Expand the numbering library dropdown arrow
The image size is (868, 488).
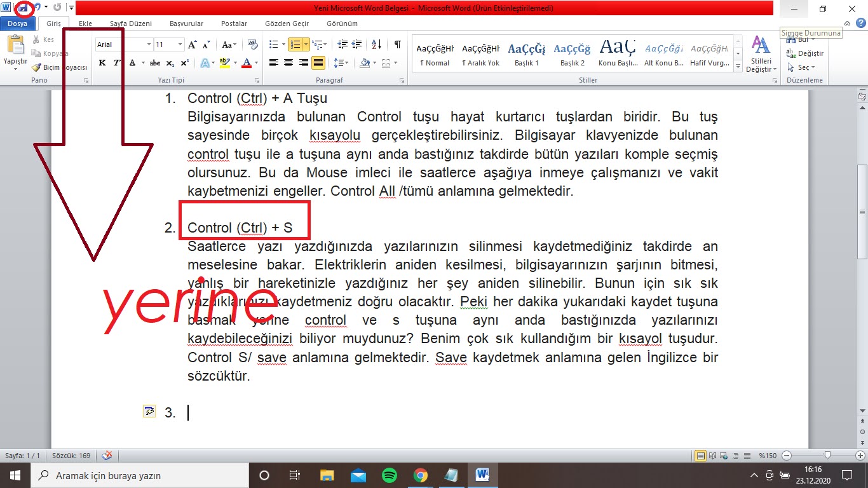coord(306,44)
